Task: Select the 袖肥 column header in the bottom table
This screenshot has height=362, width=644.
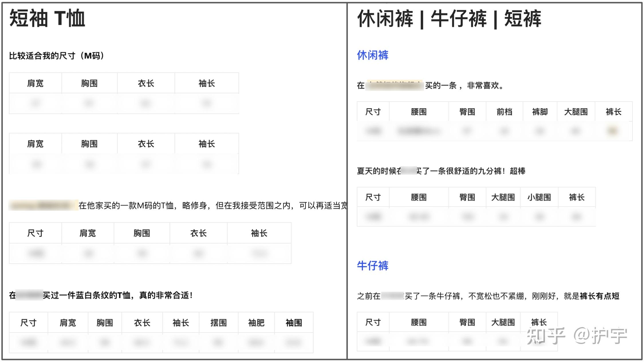Action: click(x=256, y=323)
